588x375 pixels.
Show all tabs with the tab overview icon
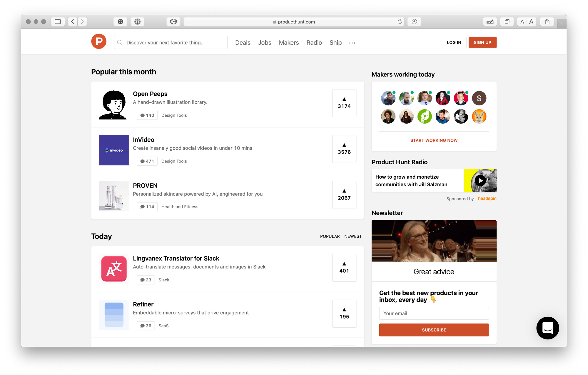[x=507, y=21]
